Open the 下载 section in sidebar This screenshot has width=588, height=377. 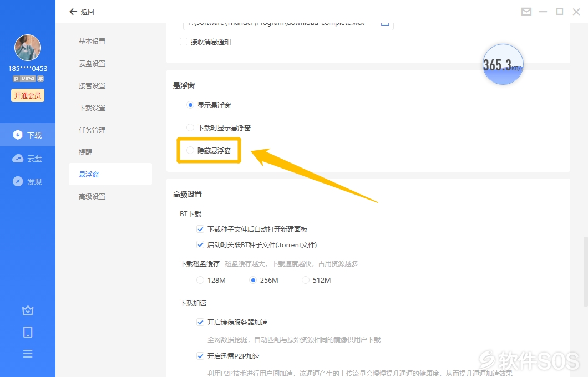[28, 135]
